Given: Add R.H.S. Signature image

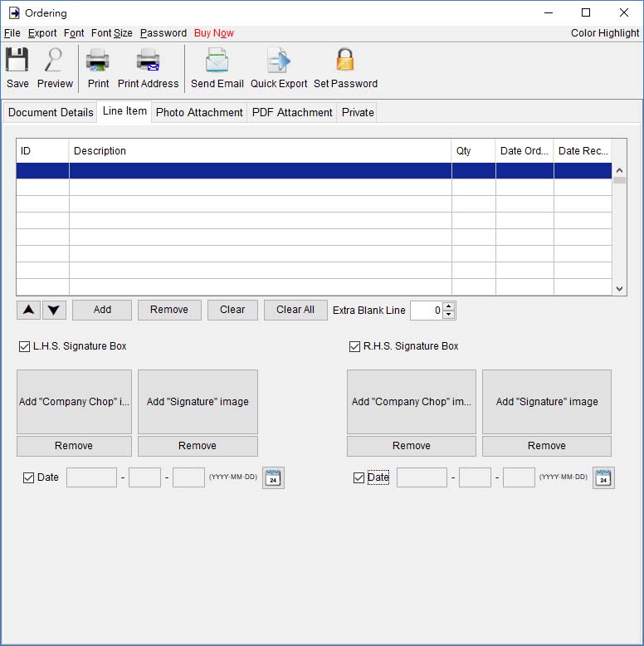Looking at the screenshot, I should pyautogui.click(x=547, y=402).
